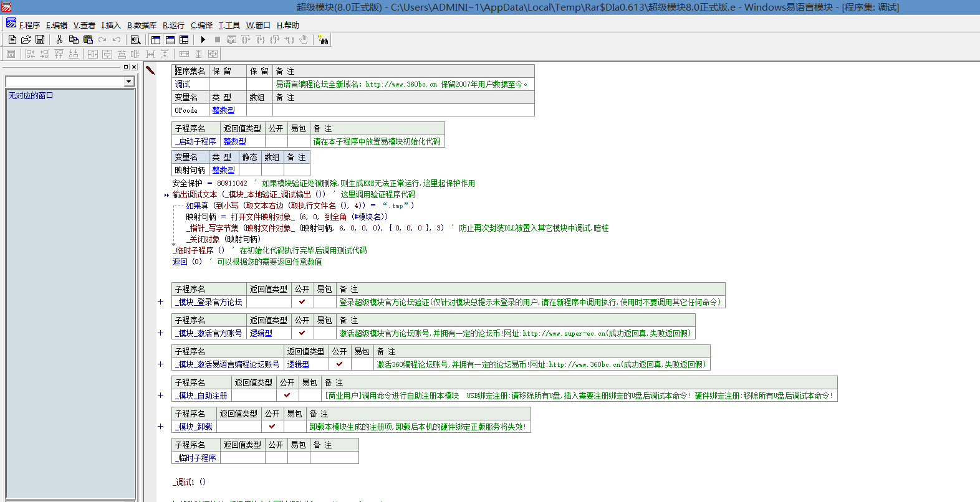Viewport: 980px width, 502px height.
Task: Toggle 公开 checkmark for _模块_登录官方论坛
Action: pos(302,302)
